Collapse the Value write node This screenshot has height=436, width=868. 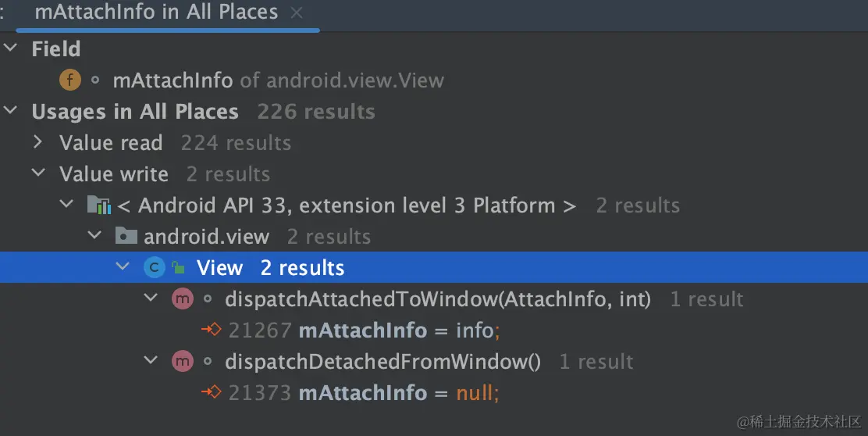[x=38, y=173]
